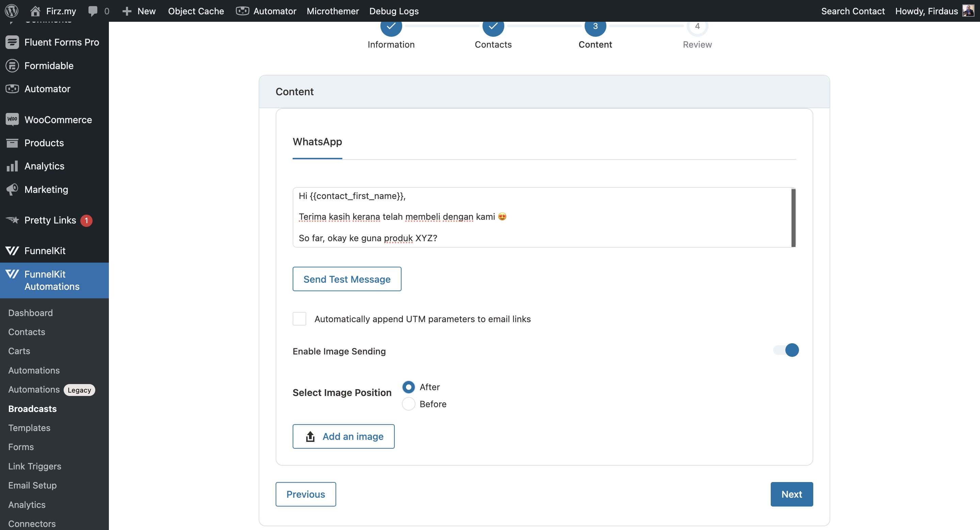Open the Link Triggers submenu link
This screenshot has height=530, width=980.
coord(35,466)
